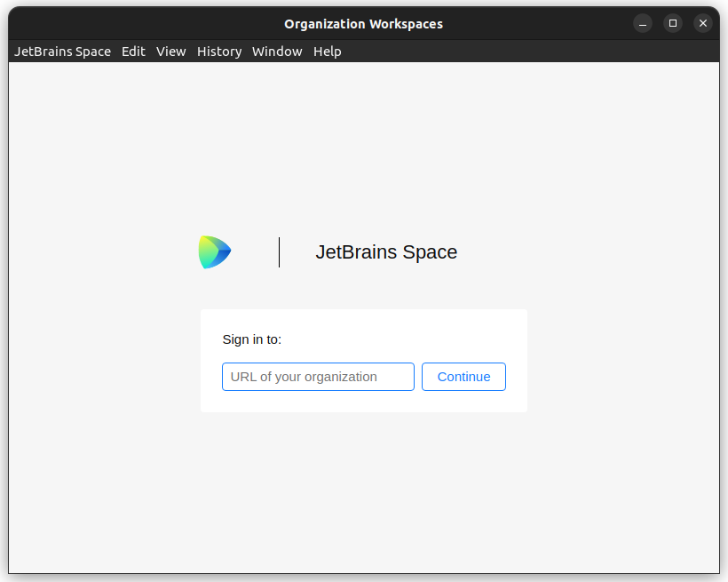Click the 'Sign in to:' label
Image resolution: width=728 pixels, height=582 pixels.
251,339
